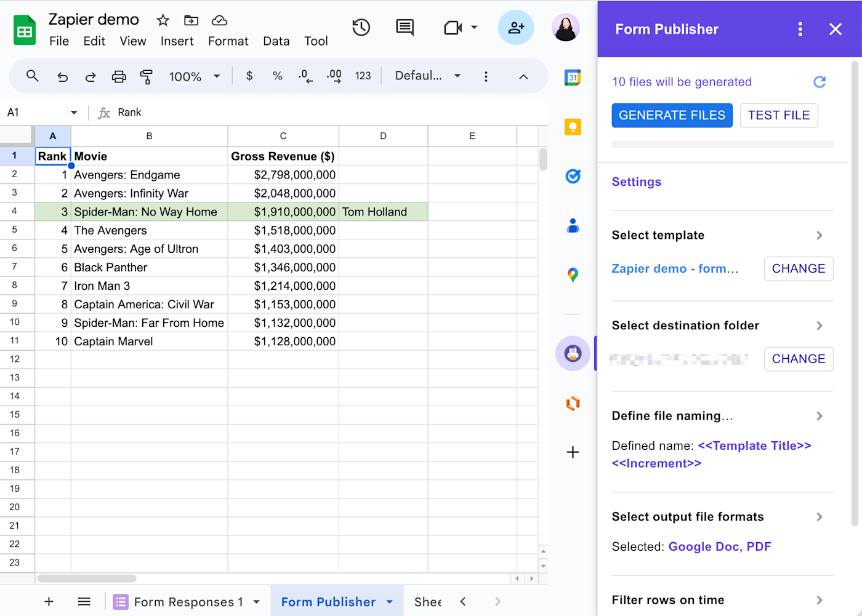Expand the Select destination folder section
Image resolution: width=862 pixels, height=616 pixels.
point(820,326)
